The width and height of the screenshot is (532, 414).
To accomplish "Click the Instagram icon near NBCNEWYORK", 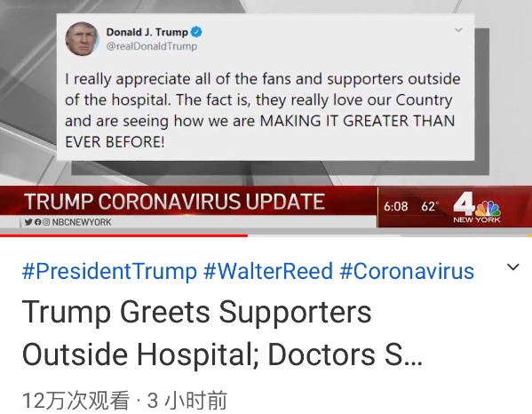I will pyautogui.click(x=46, y=222).
